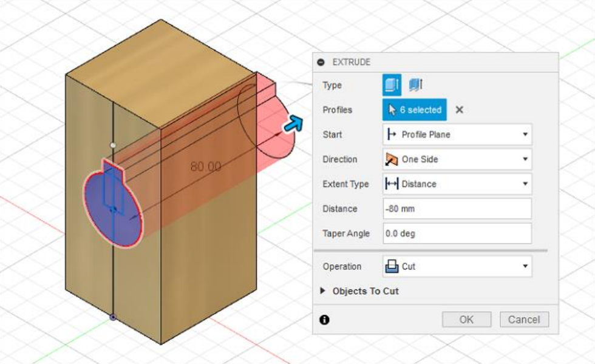Select the solid Extrude type icon
595x364 pixels.
[x=392, y=86]
